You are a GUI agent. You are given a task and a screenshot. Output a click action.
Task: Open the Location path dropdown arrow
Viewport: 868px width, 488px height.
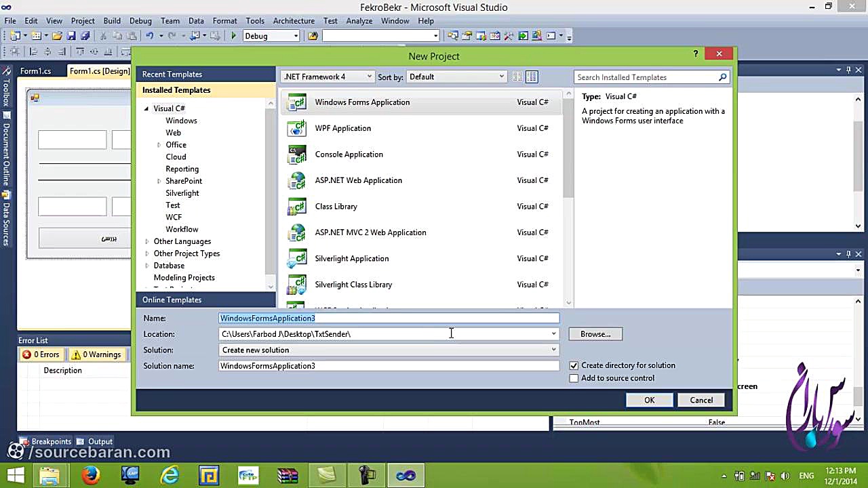click(553, 334)
